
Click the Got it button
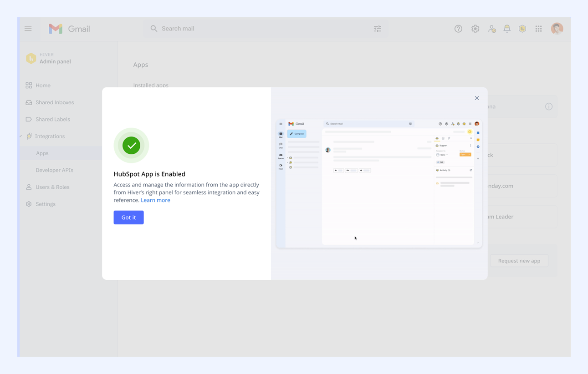coord(128,217)
